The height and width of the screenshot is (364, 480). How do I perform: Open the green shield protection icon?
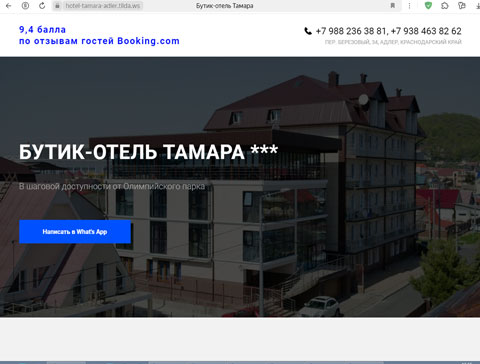tap(428, 5)
